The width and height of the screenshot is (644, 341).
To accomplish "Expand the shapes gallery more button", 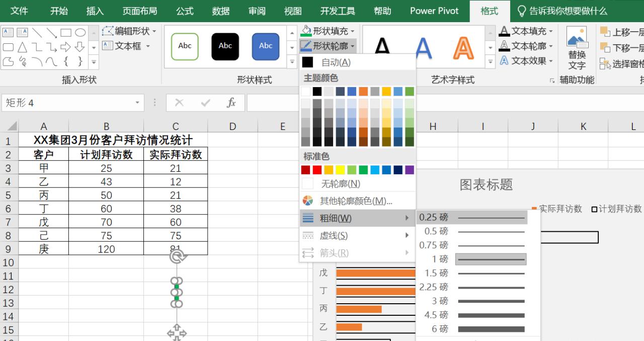I will 94,62.
